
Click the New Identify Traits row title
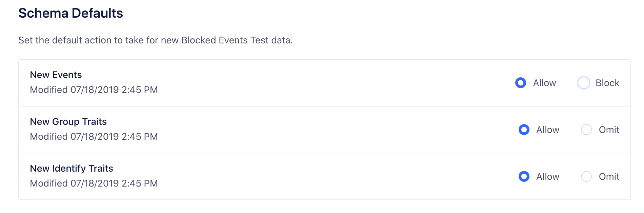[x=72, y=168]
